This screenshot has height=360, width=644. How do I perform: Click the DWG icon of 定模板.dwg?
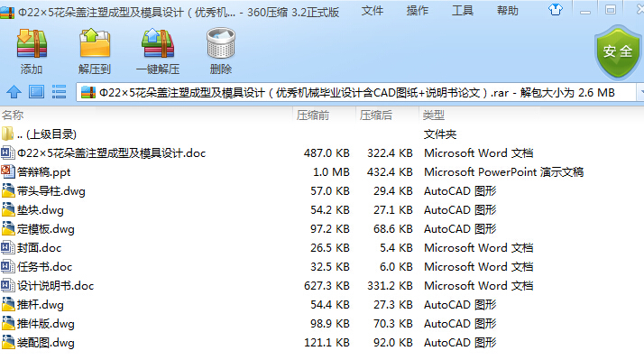8,228
